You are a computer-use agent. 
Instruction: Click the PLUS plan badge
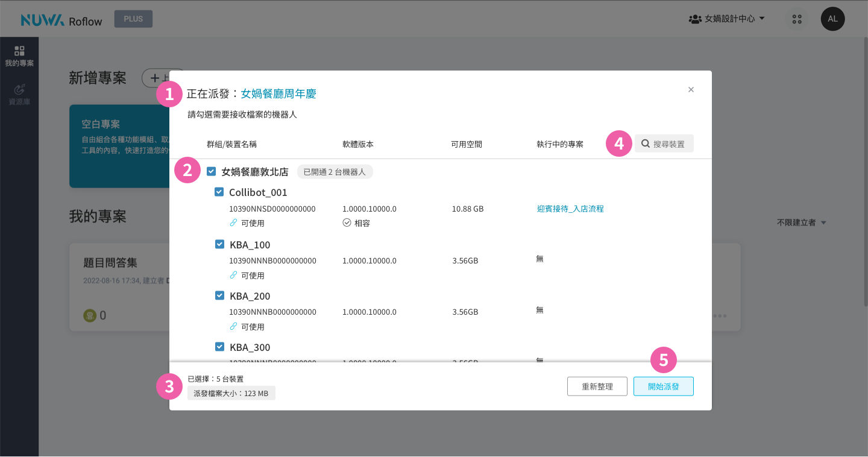pos(133,19)
